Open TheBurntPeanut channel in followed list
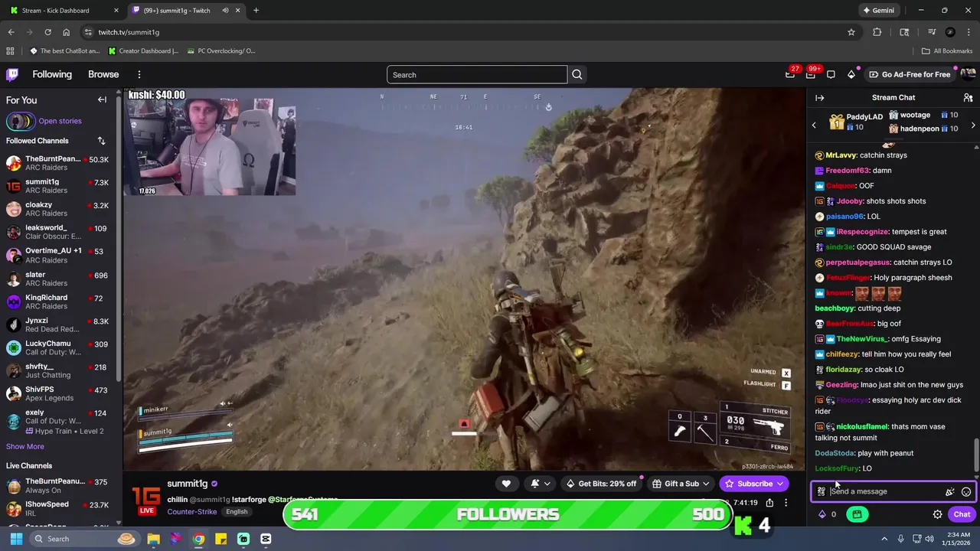 click(57, 163)
